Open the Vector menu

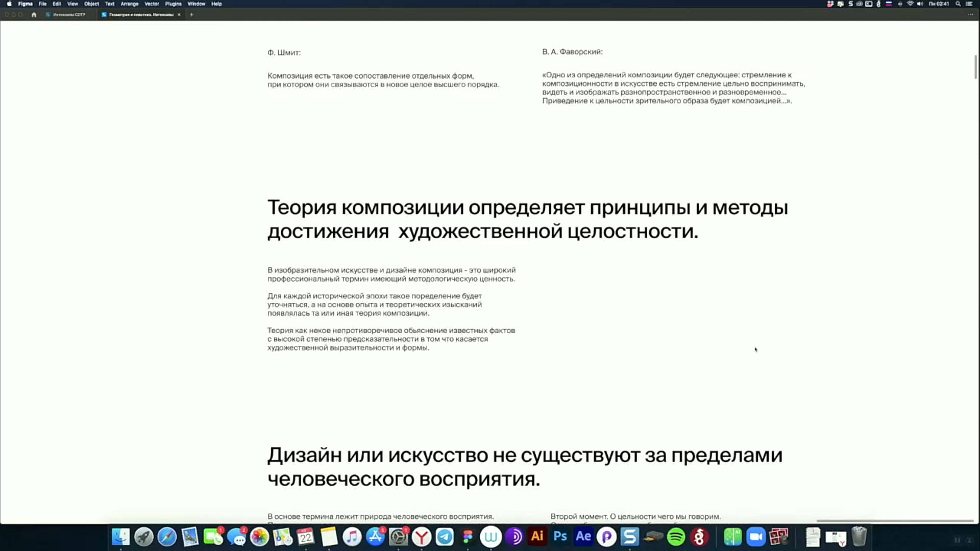click(x=152, y=4)
